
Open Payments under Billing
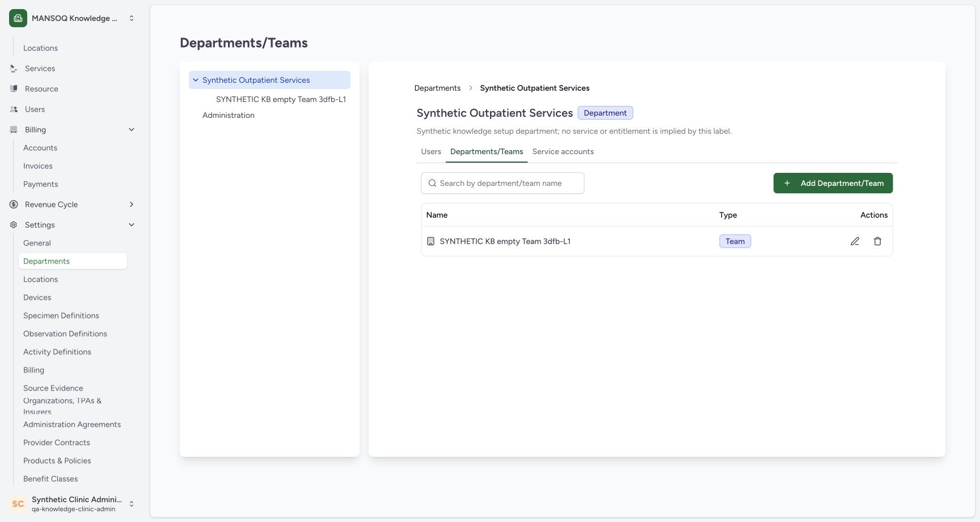coord(41,184)
